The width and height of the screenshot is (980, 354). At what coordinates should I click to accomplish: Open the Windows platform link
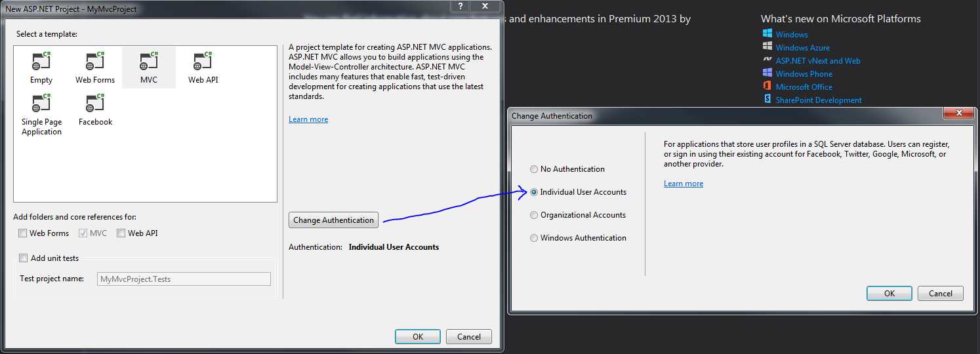click(792, 35)
